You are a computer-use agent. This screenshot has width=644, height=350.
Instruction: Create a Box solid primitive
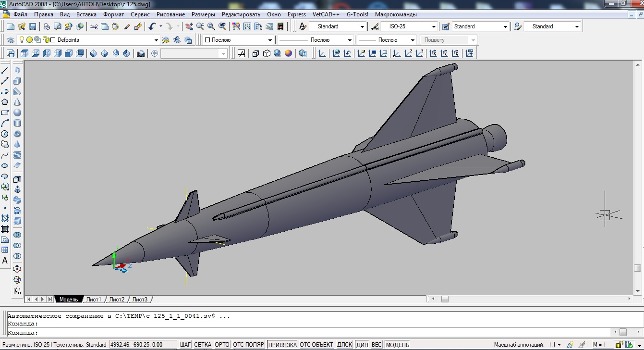click(17, 81)
